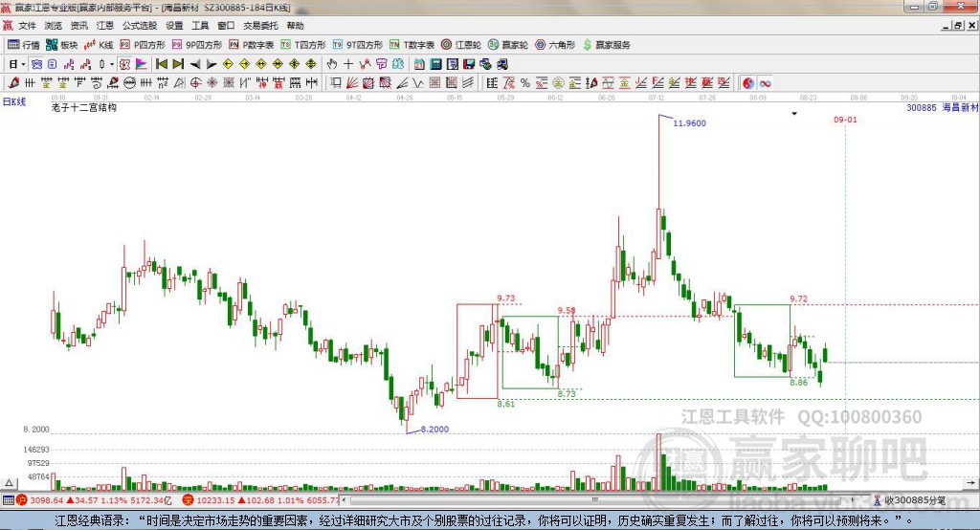Toggle the multicolor flag icon
Image resolution: width=980 pixels, height=530 pixels.
pyautogui.click(x=142, y=64)
